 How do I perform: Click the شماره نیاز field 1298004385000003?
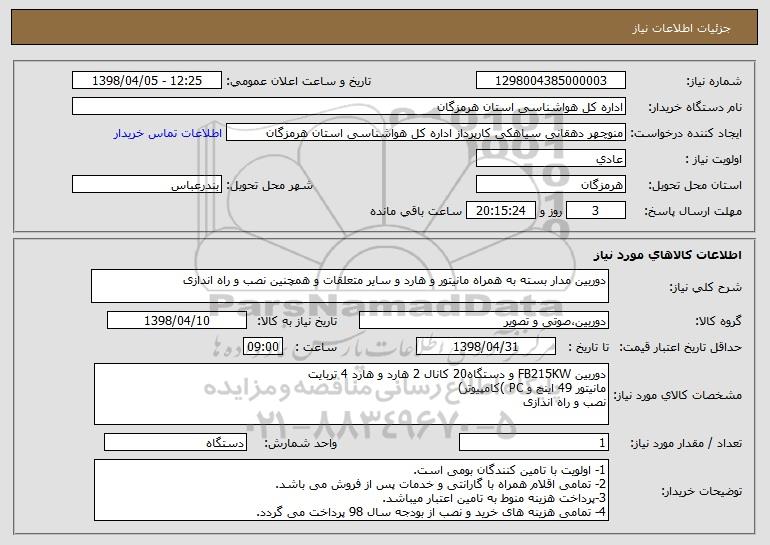pyautogui.click(x=550, y=81)
